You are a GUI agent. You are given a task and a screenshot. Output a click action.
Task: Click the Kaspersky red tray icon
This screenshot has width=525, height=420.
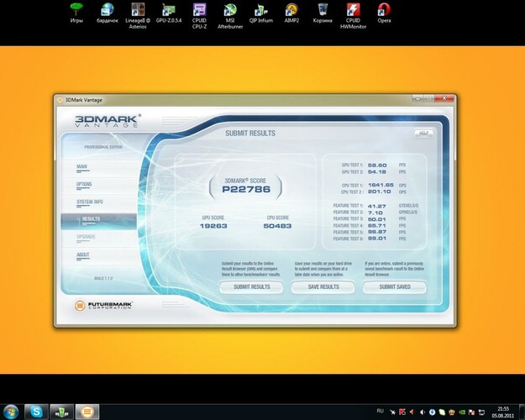pyautogui.click(x=402, y=412)
